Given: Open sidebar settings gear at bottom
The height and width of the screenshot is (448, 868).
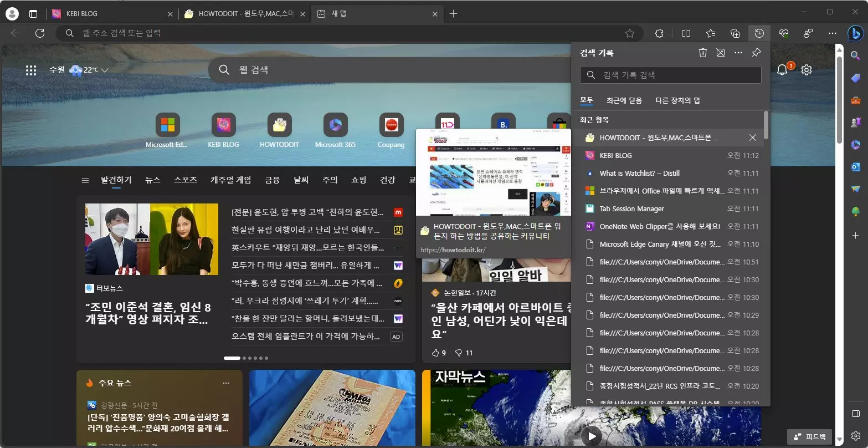Looking at the screenshot, I should coord(855,435).
